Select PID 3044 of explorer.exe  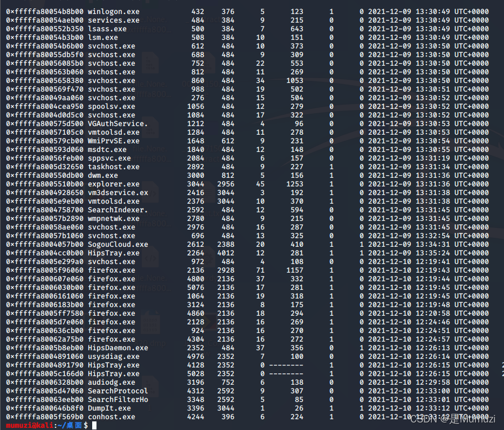[x=196, y=184]
